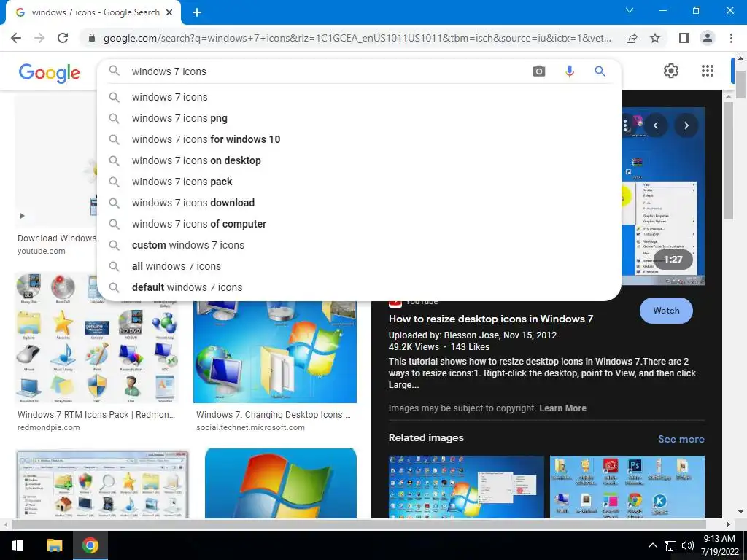Open the Chrome profile avatar
747x560 pixels.
pyautogui.click(x=708, y=38)
